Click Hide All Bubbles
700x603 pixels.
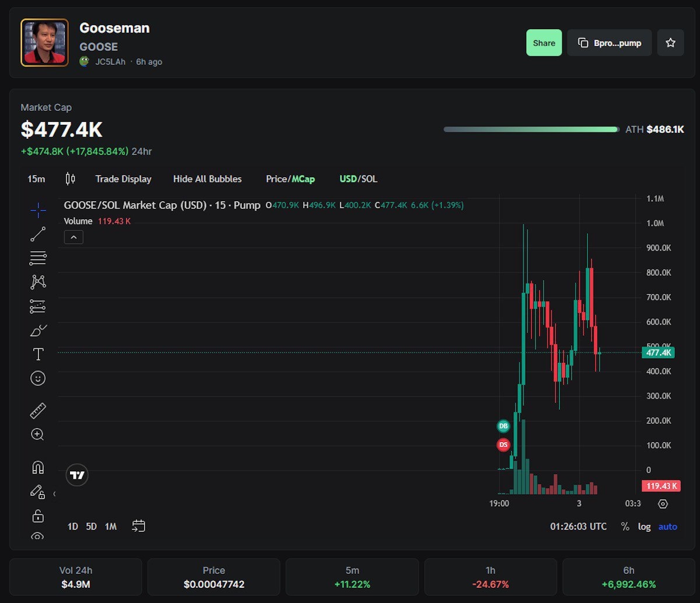point(207,179)
